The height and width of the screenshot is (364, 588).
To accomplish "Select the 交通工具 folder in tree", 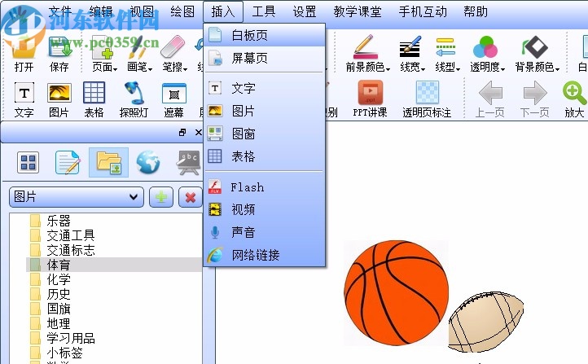I will pos(71,235).
